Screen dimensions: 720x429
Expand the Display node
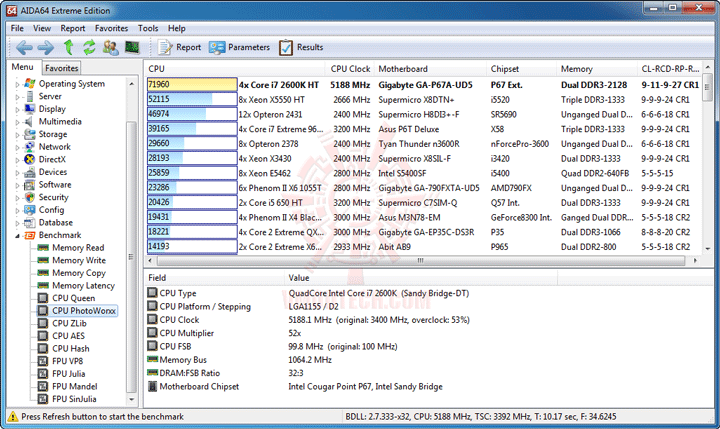pos(17,109)
